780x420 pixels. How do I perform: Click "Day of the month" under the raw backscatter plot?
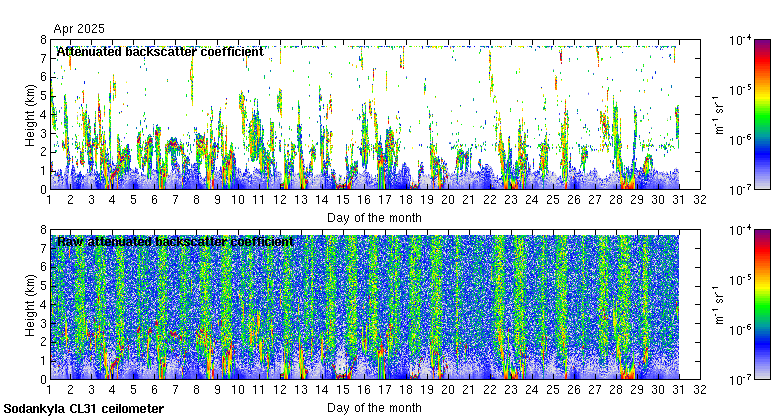click(374, 408)
